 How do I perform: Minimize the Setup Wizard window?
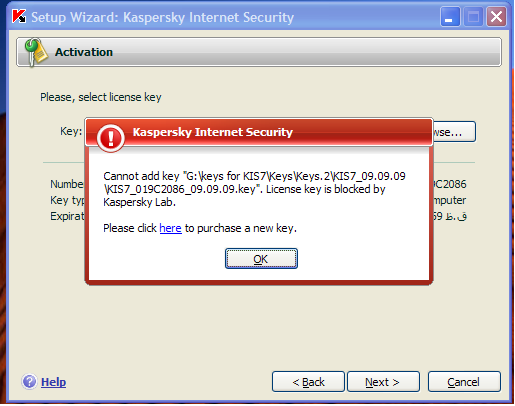coord(450,17)
